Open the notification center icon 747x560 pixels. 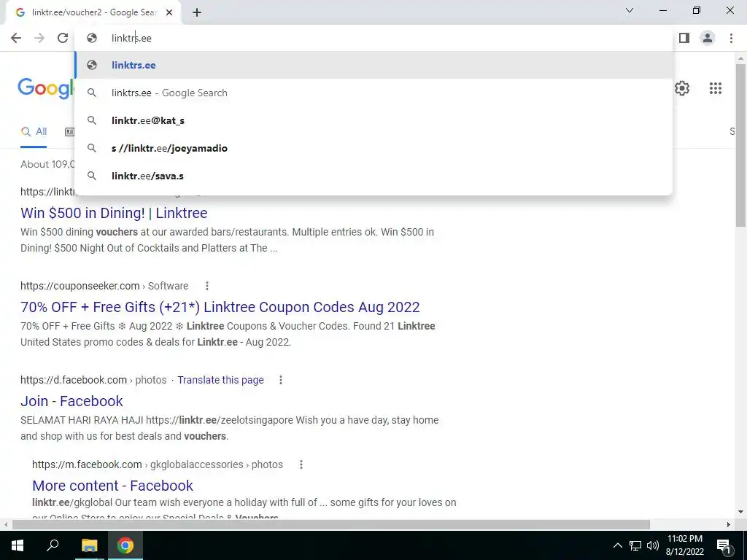724,545
